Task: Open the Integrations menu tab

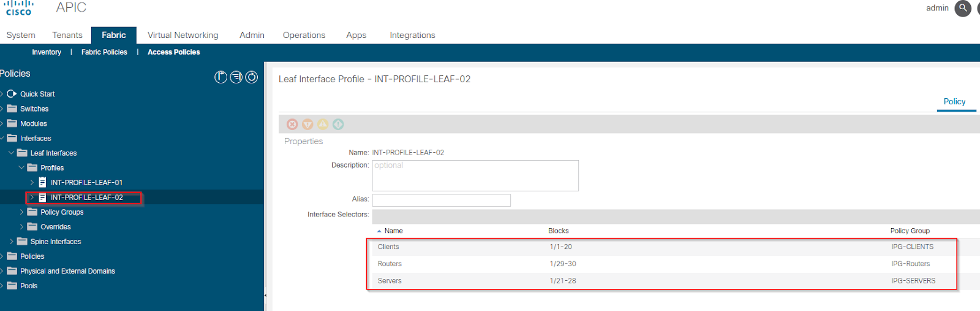Action: tap(412, 35)
